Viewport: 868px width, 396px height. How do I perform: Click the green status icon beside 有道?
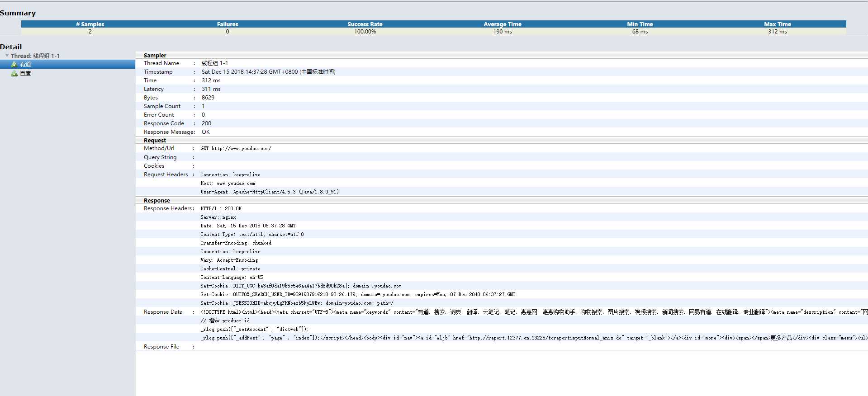(x=14, y=64)
